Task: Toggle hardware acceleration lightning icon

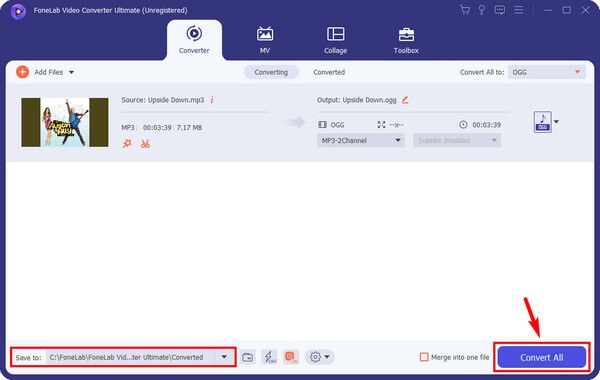Action: point(270,357)
